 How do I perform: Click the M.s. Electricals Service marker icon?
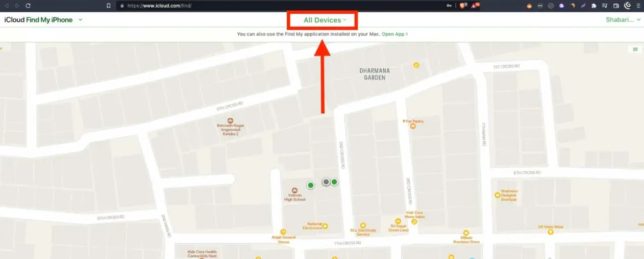click(x=363, y=225)
